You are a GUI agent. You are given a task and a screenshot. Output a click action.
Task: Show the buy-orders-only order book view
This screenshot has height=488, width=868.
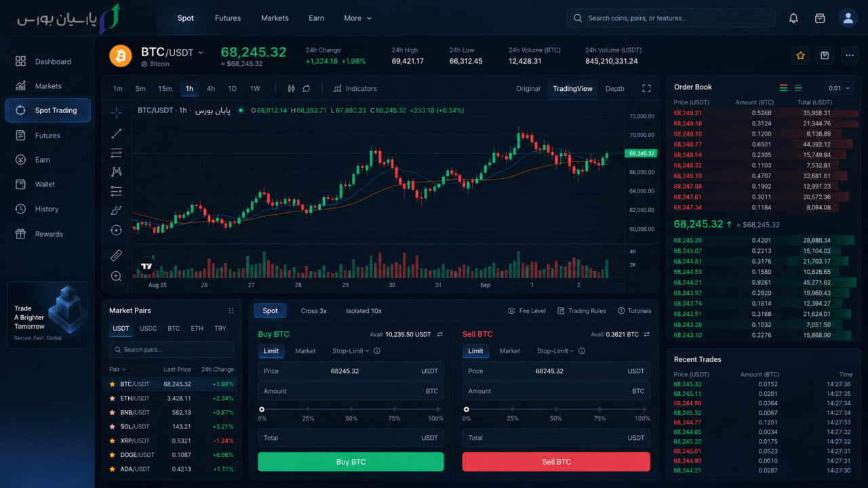(x=798, y=88)
